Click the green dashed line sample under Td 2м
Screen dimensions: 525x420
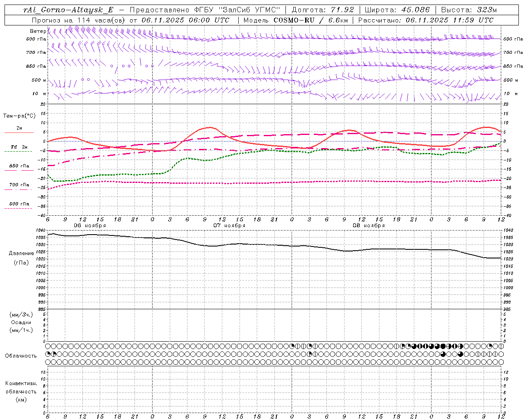pos(18,152)
